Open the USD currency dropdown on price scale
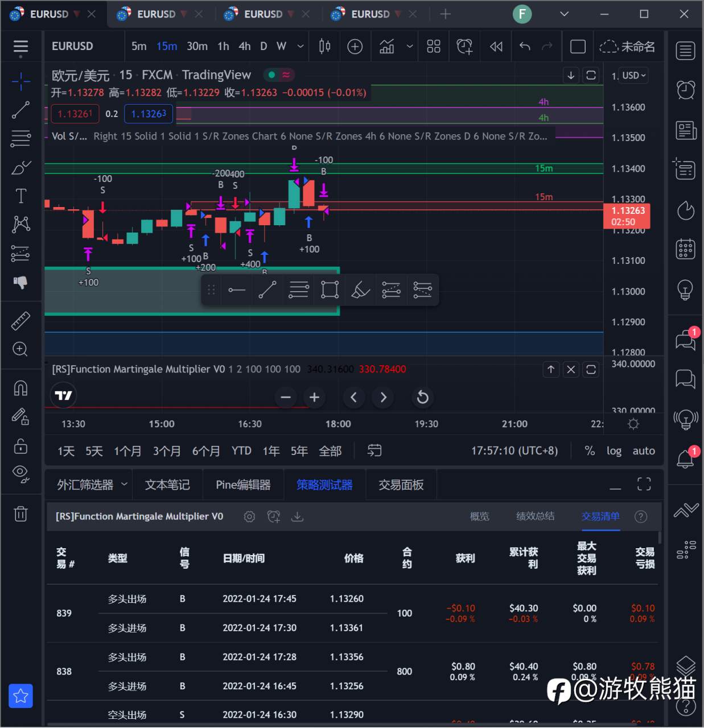 (x=633, y=75)
